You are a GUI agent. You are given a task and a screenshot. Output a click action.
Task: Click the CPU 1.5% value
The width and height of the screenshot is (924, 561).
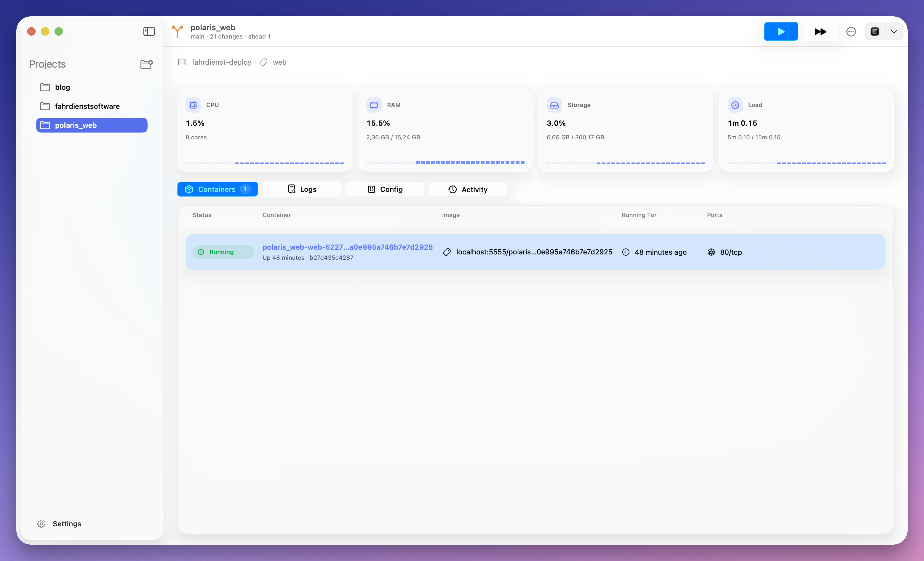(195, 123)
